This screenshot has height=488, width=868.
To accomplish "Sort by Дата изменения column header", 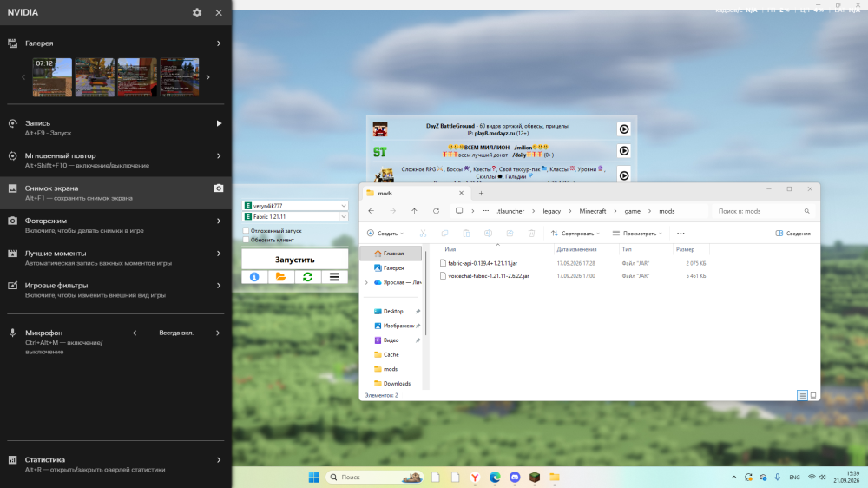I will pos(577,249).
